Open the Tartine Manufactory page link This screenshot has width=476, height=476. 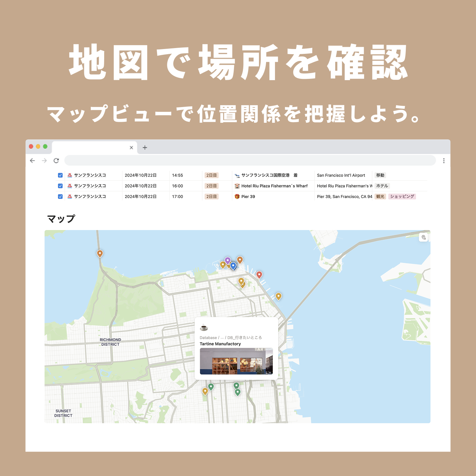coord(220,344)
